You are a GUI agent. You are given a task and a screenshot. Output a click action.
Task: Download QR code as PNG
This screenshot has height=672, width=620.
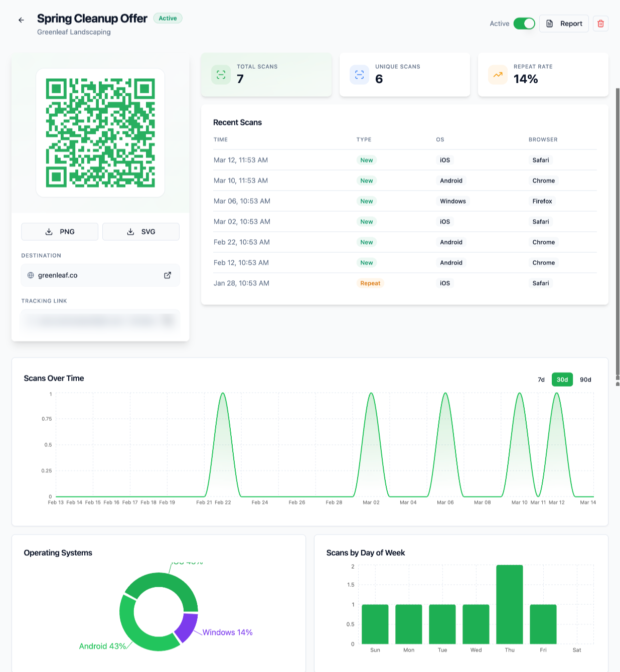60,232
